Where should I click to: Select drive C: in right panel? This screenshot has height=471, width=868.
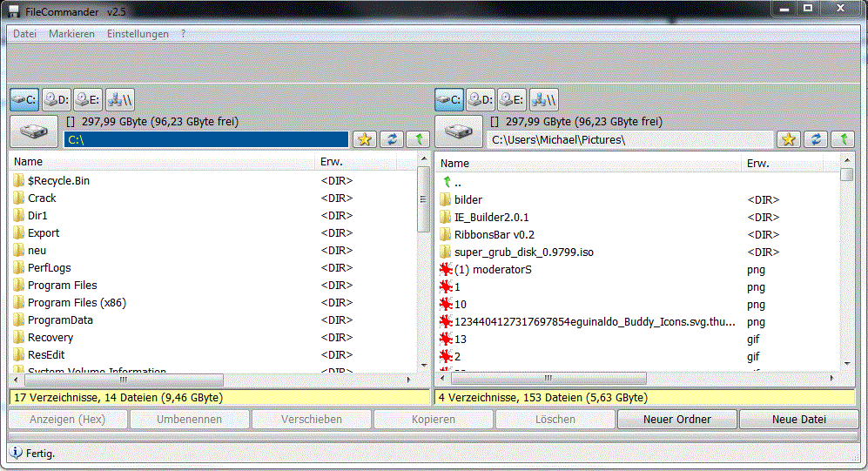pyautogui.click(x=449, y=99)
